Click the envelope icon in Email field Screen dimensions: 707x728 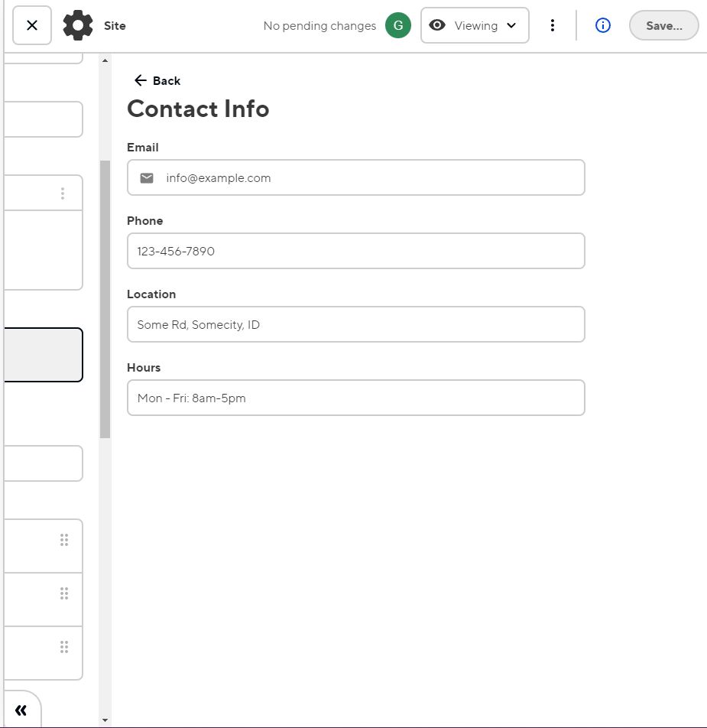point(147,178)
